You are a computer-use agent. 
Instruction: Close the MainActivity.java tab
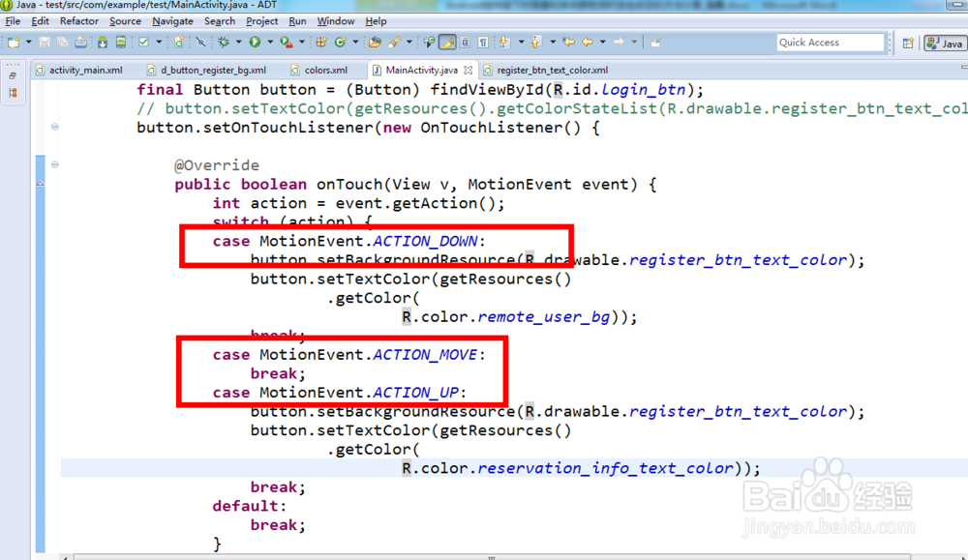(x=469, y=71)
